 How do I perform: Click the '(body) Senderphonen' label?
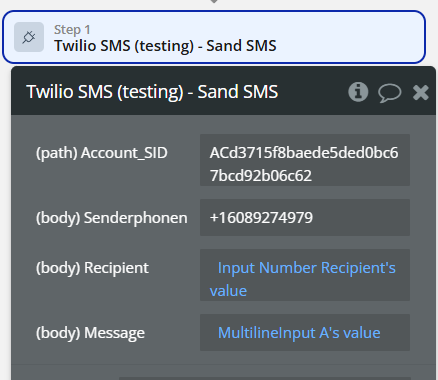coord(112,218)
